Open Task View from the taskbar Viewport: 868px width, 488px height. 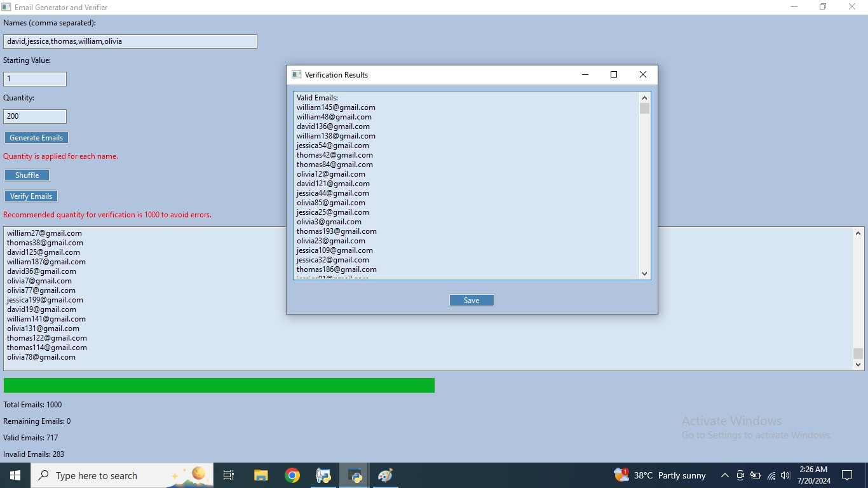(229, 475)
